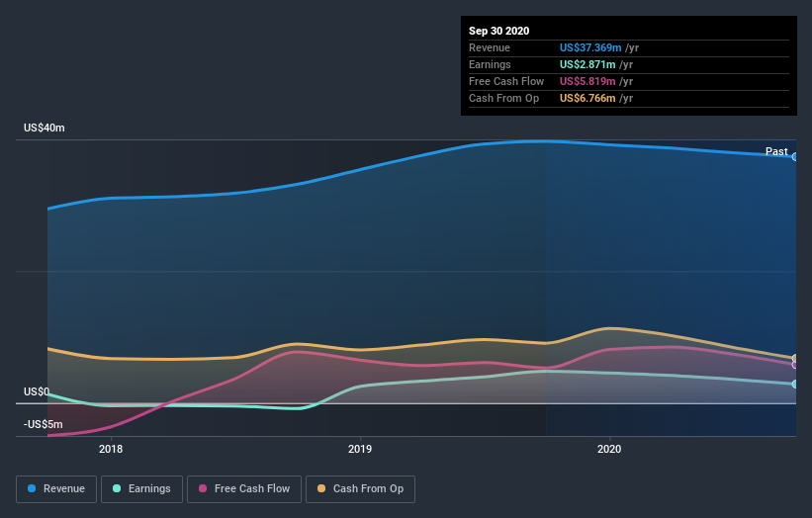
Task: Toggle the Revenue legend button
Action: coord(56,489)
